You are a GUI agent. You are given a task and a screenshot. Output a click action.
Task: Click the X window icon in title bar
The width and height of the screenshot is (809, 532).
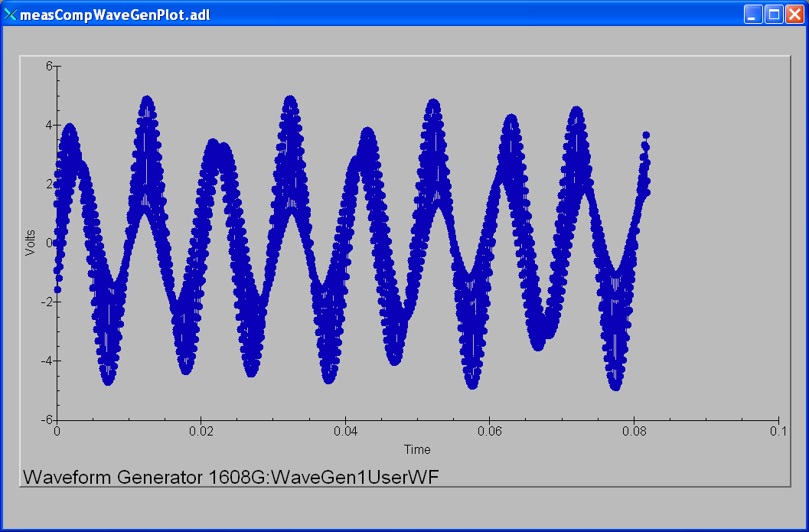(10, 15)
